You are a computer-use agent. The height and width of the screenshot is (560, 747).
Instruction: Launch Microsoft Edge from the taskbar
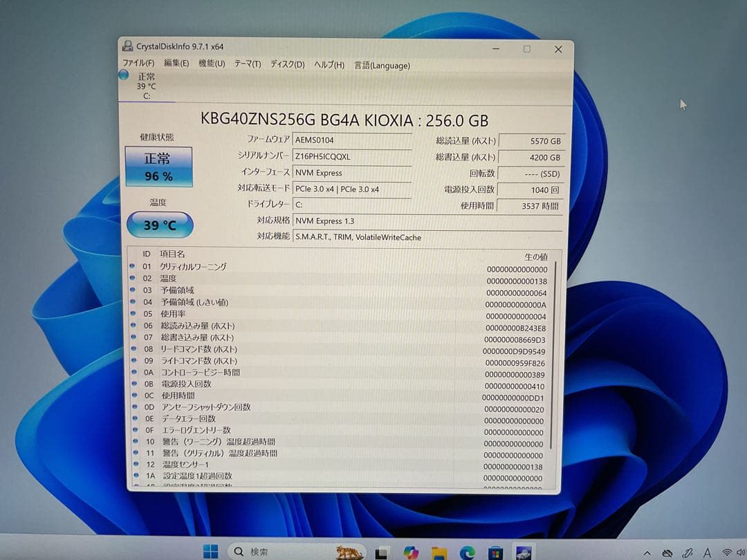click(x=468, y=552)
